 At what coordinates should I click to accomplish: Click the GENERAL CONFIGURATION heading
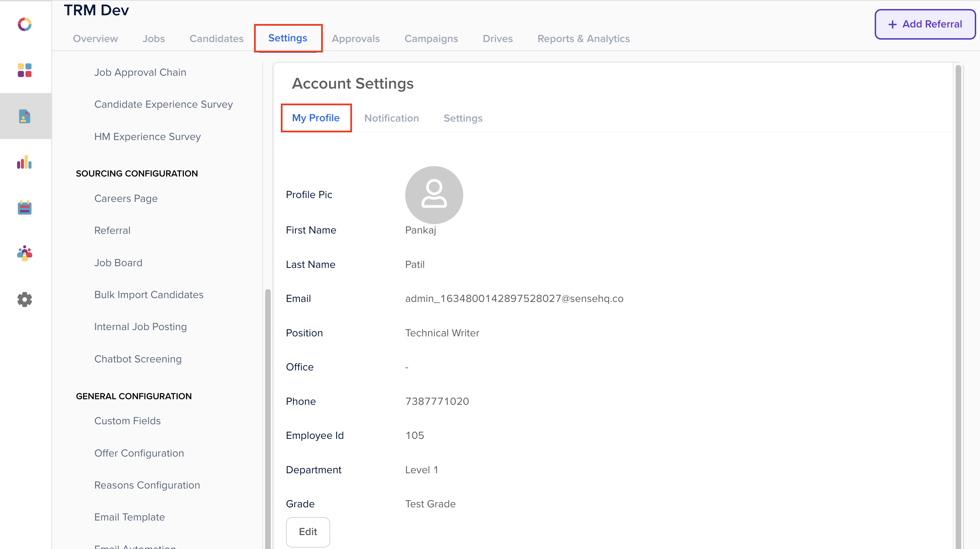pyautogui.click(x=133, y=396)
